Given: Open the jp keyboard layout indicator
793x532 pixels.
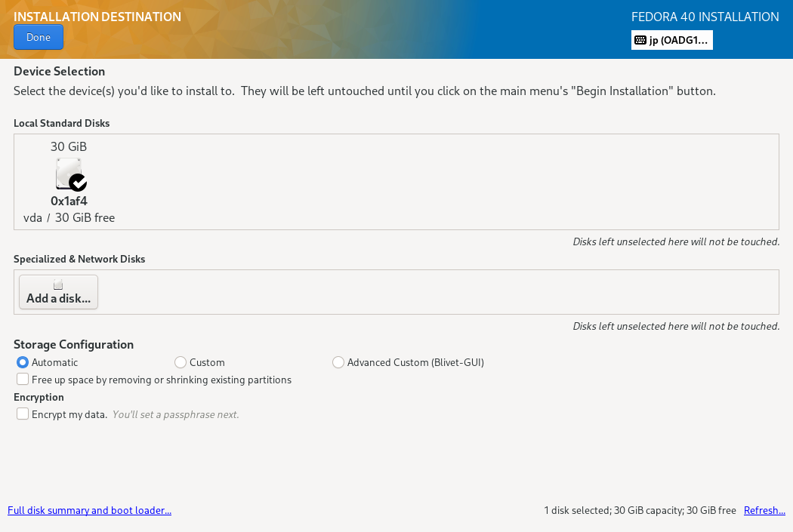Looking at the screenshot, I should click(x=671, y=40).
